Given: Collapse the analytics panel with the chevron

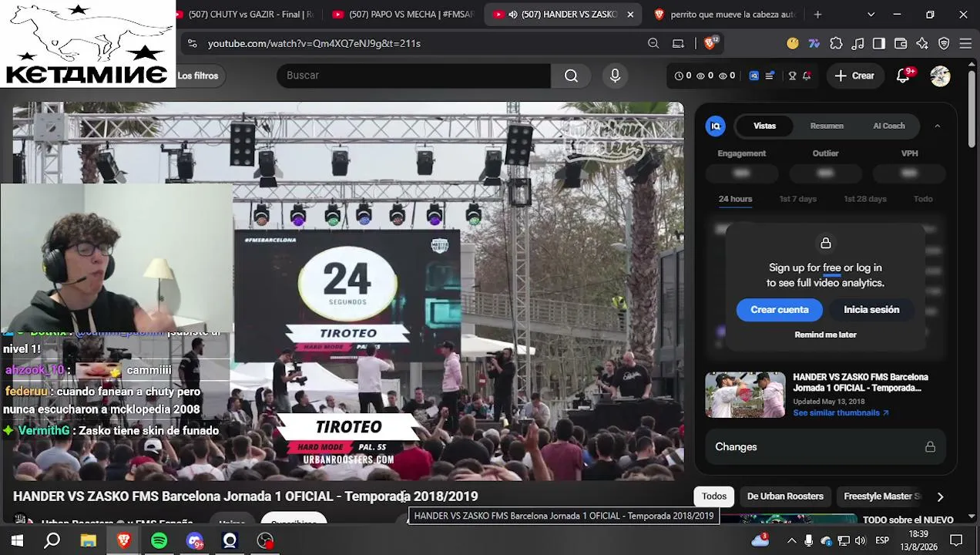Looking at the screenshot, I should tap(937, 126).
